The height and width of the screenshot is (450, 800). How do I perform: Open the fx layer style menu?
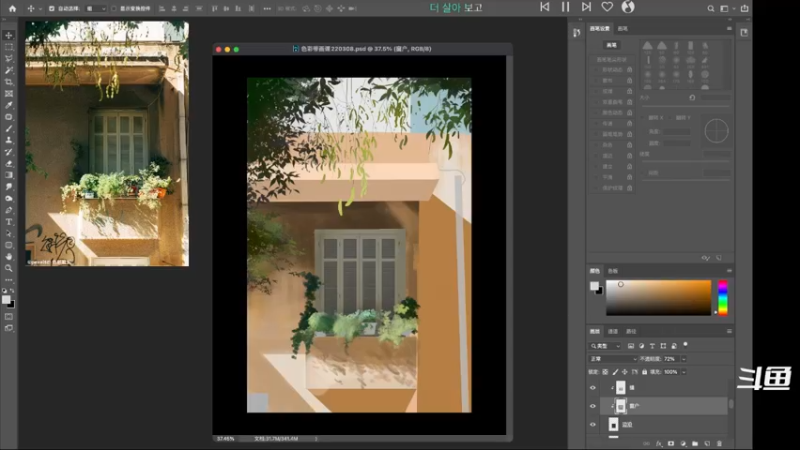pyautogui.click(x=659, y=444)
